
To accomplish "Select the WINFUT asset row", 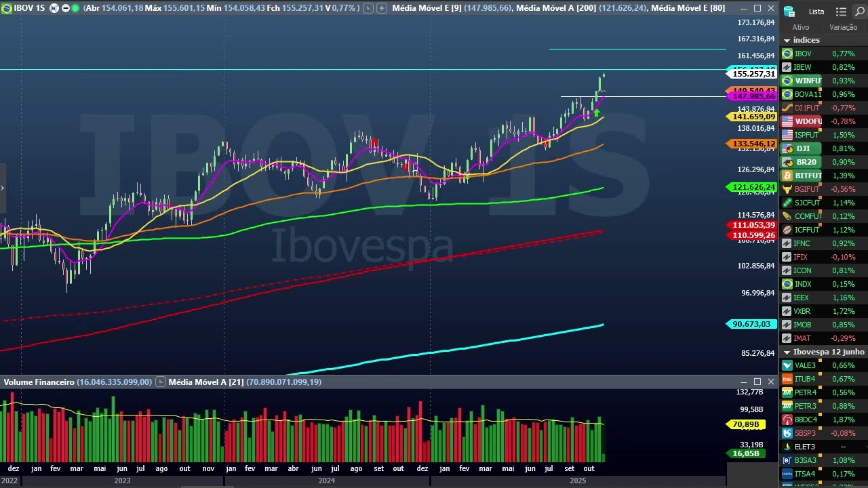I will (x=824, y=81).
